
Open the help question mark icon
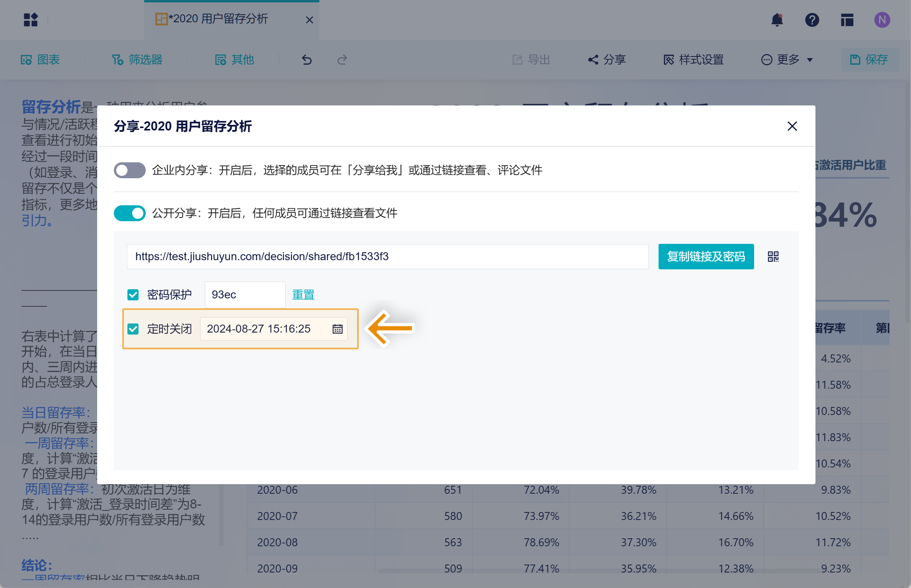pyautogui.click(x=812, y=19)
